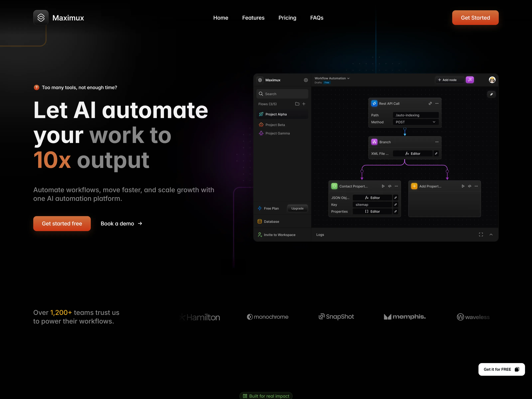The height and width of the screenshot is (399, 532).
Task: Click the sidebar Search field
Action: point(282,94)
